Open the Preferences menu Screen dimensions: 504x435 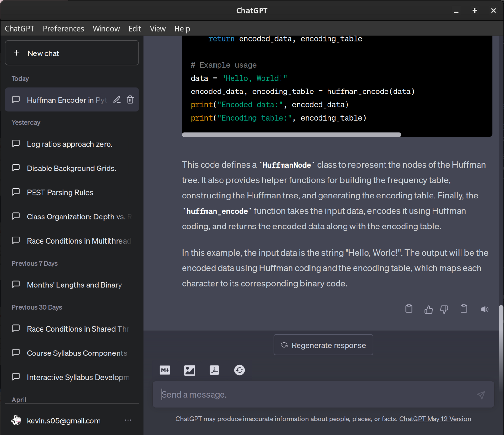[63, 29]
